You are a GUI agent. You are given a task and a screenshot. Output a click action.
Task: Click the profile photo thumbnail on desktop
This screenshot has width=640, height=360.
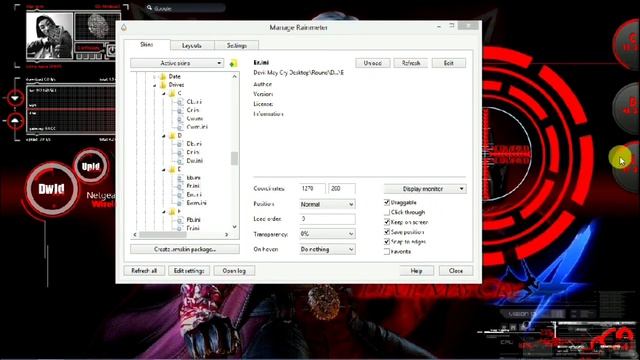(x=49, y=36)
